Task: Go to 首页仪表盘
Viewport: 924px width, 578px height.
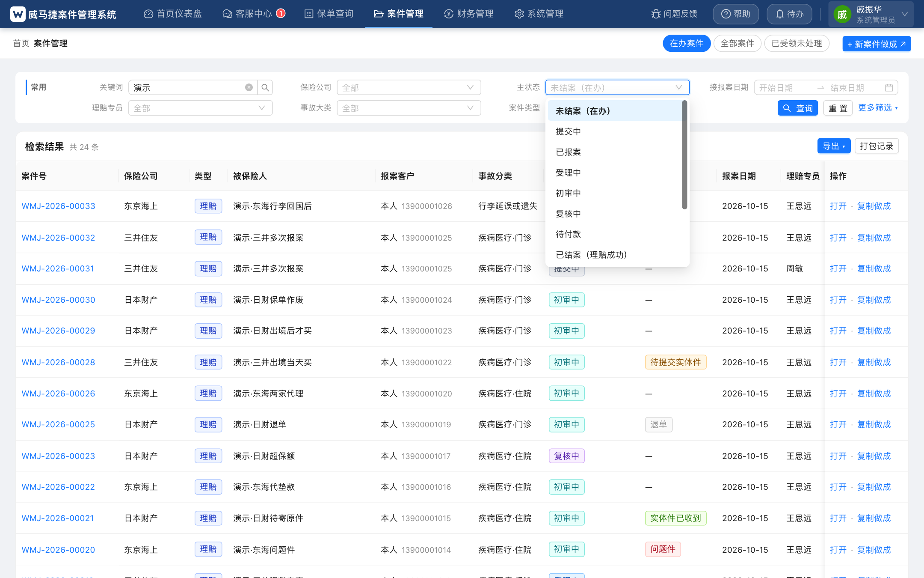Action: pos(173,14)
